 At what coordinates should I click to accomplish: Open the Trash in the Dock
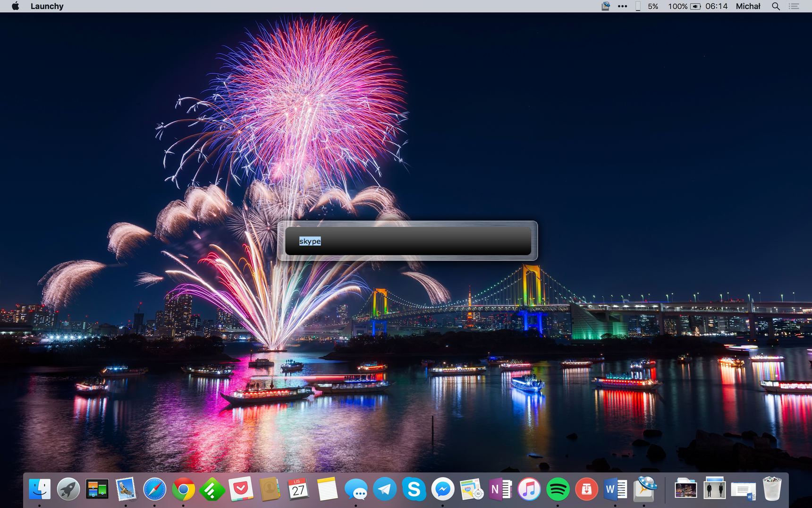pos(772,489)
